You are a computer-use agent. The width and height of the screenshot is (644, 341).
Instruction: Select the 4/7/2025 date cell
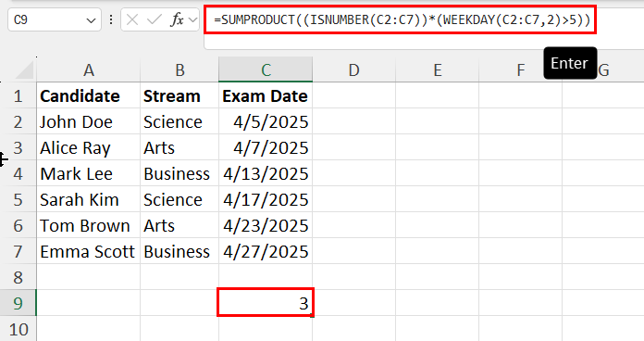[266, 147]
